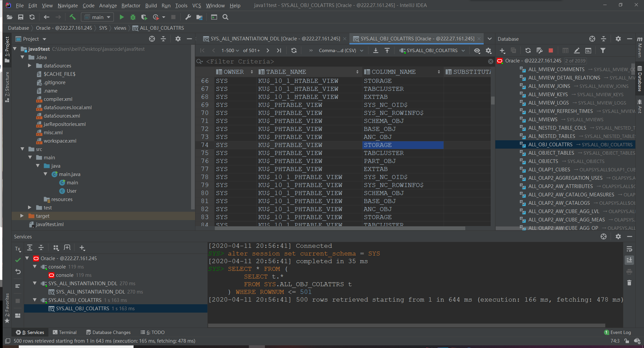
Task: Open settings wrench in the toolbar
Action: tap(188, 17)
